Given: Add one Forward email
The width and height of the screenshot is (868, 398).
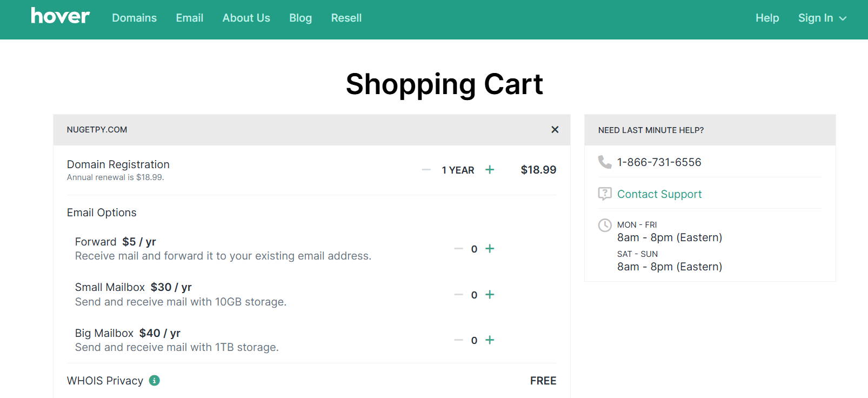Looking at the screenshot, I should [x=490, y=249].
